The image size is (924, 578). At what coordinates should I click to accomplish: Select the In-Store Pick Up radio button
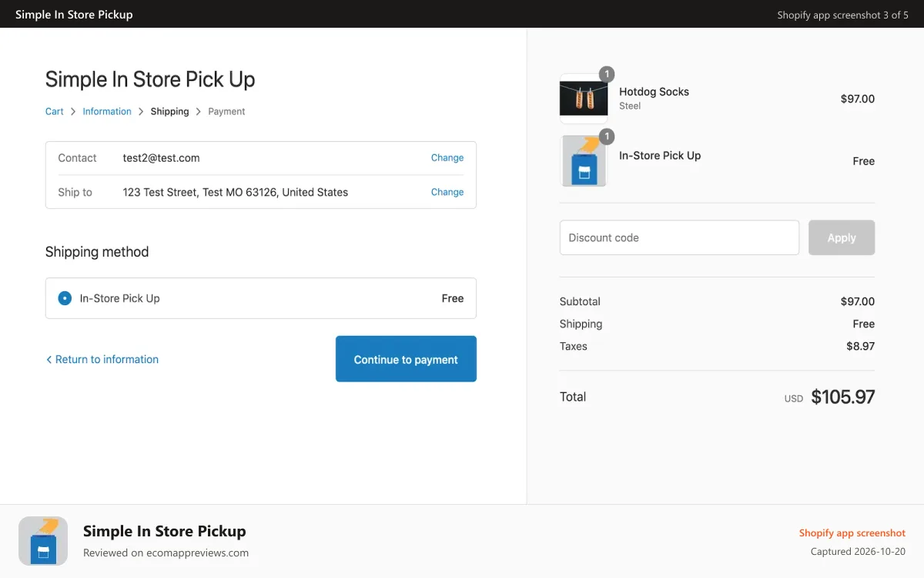65,298
